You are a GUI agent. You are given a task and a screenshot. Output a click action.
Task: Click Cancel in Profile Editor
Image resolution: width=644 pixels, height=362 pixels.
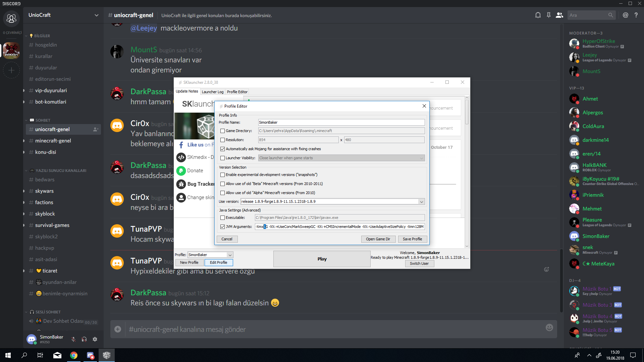227,239
